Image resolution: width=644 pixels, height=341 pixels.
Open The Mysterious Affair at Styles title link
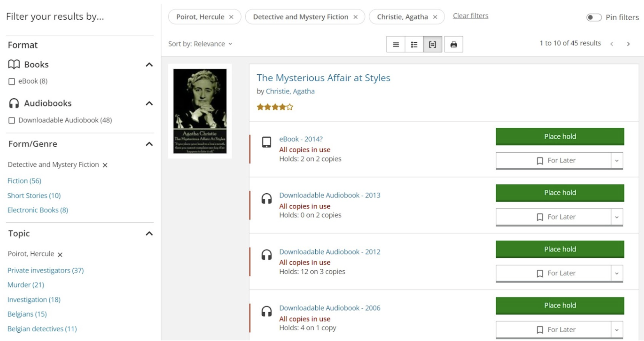[323, 78]
